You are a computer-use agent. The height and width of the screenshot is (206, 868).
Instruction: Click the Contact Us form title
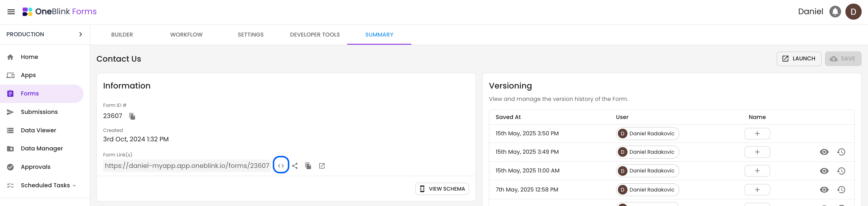[119, 59]
